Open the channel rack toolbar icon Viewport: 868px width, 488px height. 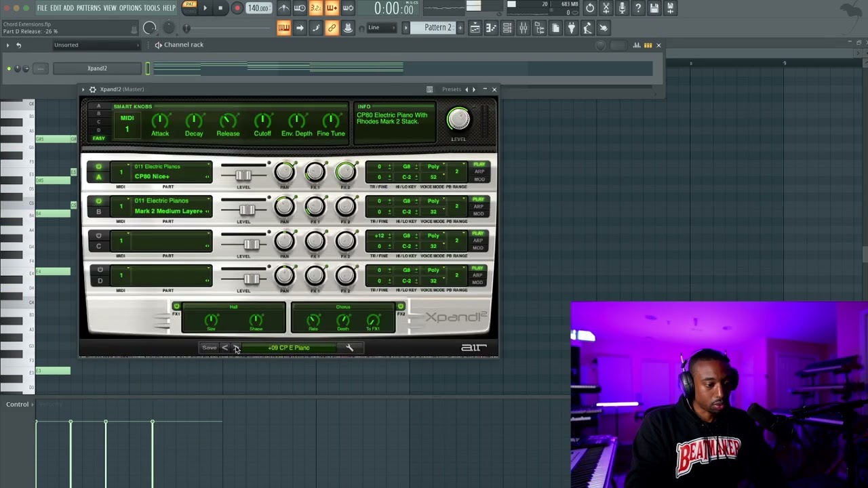click(507, 28)
